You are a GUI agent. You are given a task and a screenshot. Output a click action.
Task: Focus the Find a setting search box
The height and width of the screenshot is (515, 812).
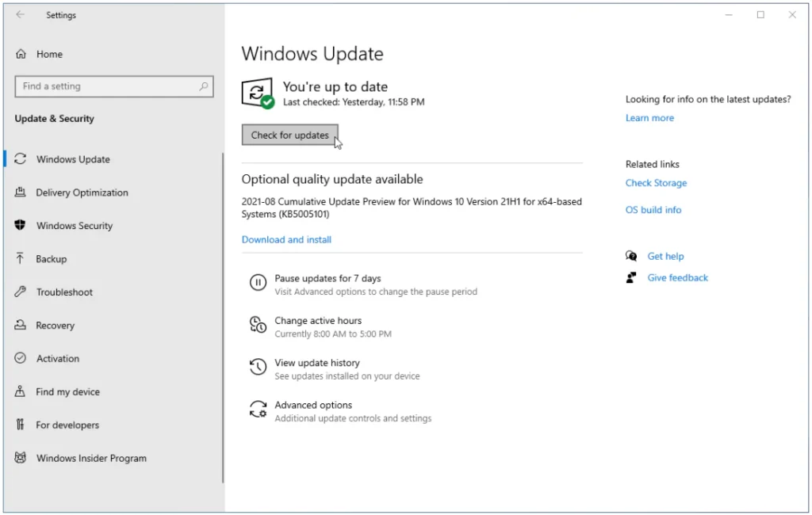(x=114, y=86)
